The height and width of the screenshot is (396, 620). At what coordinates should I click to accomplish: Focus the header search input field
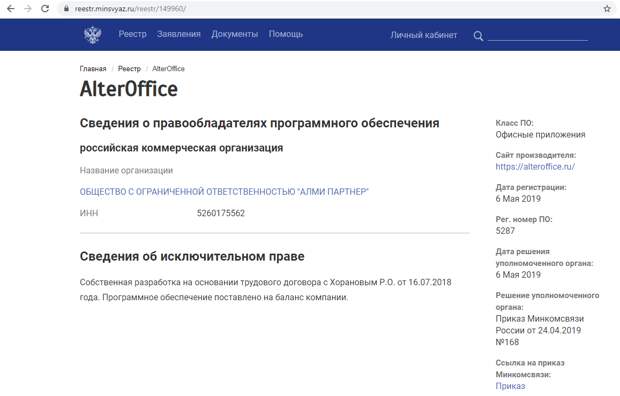pos(538,36)
